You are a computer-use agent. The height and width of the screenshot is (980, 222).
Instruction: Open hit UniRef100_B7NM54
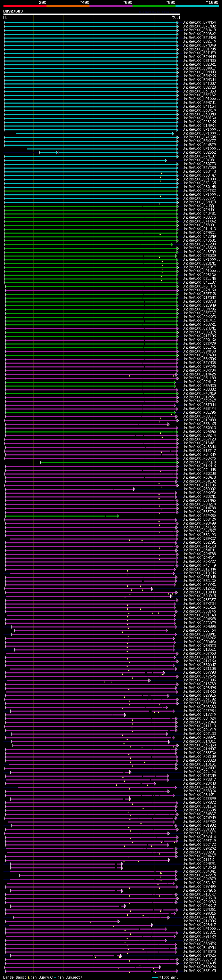coord(199,23)
